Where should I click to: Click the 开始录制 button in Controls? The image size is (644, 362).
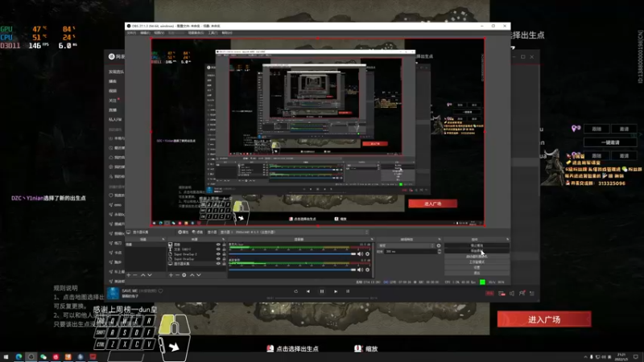[x=477, y=251]
